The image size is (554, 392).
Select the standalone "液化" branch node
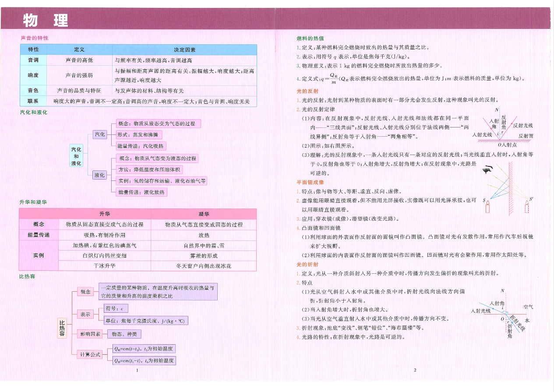(100, 175)
